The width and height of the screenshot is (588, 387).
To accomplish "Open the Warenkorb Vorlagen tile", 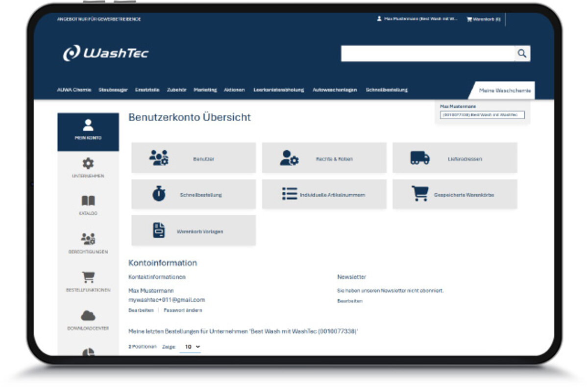I will coord(194,231).
